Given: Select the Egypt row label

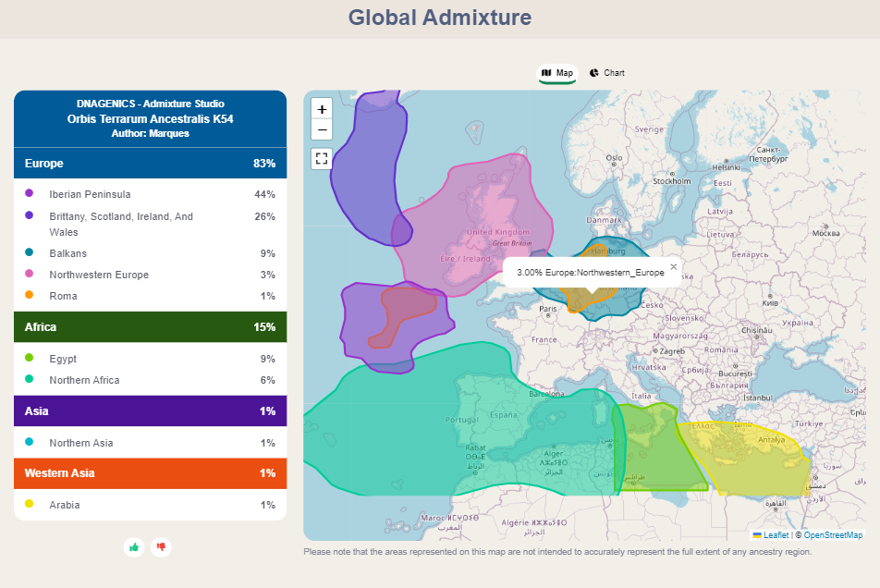Looking at the screenshot, I should pos(63,359).
